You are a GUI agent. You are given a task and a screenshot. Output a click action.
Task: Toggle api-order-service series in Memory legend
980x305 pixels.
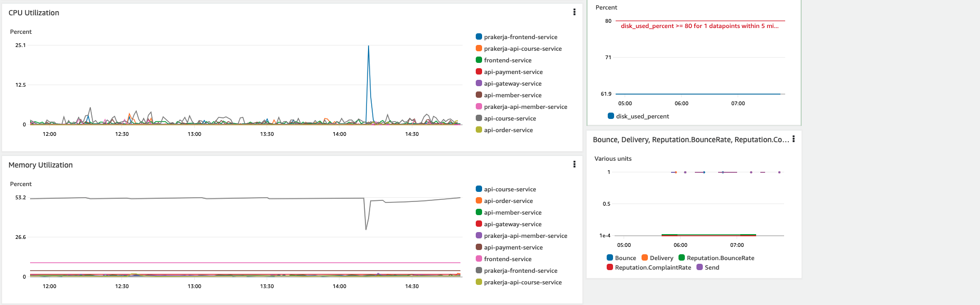click(508, 201)
